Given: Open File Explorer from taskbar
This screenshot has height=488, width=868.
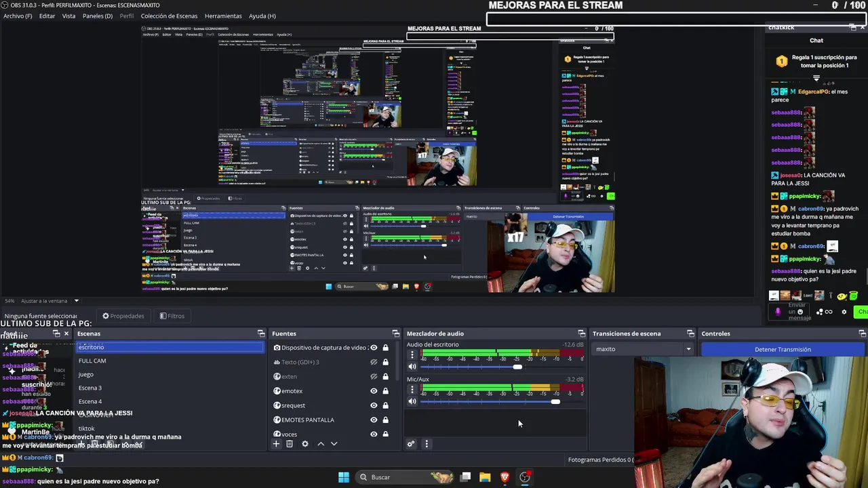Looking at the screenshot, I should [x=485, y=477].
